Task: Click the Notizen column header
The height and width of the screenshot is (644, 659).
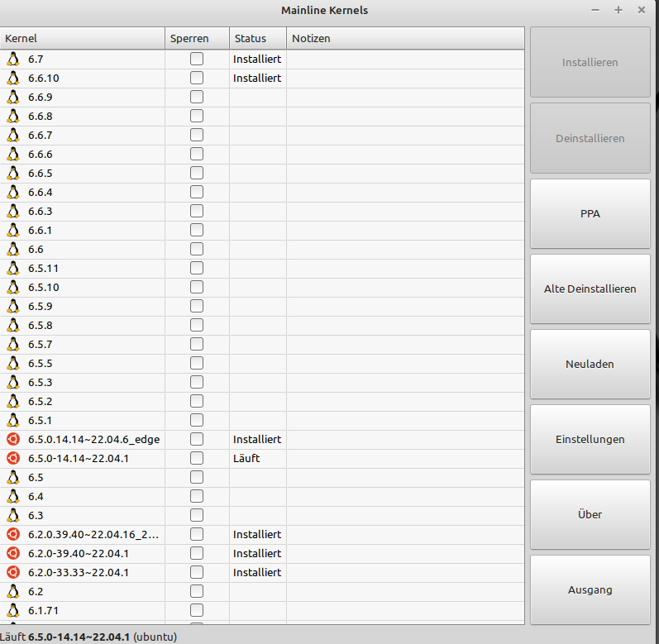Action: pyautogui.click(x=406, y=38)
